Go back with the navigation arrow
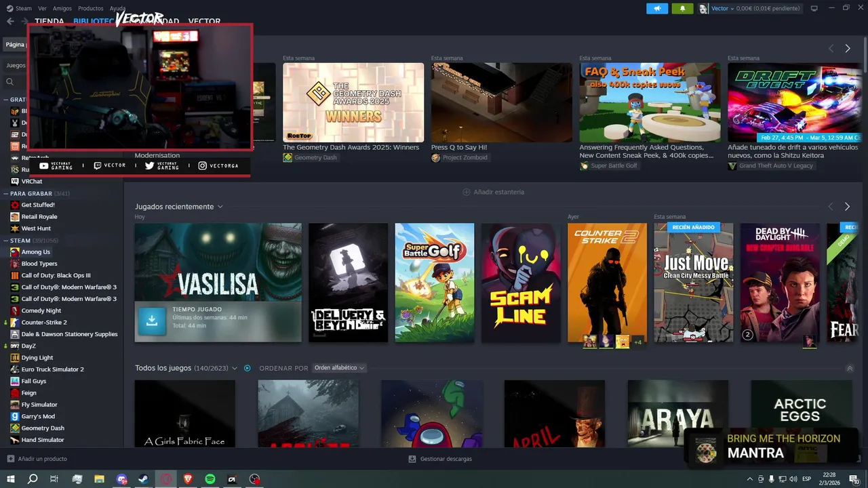This screenshot has width=868, height=488. pyautogui.click(x=10, y=21)
